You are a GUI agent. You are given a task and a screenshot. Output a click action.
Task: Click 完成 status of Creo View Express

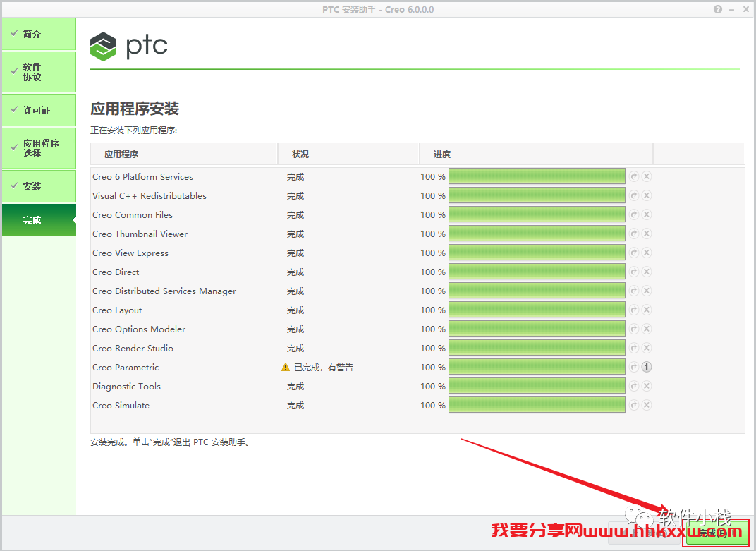(x=295, y=253)
